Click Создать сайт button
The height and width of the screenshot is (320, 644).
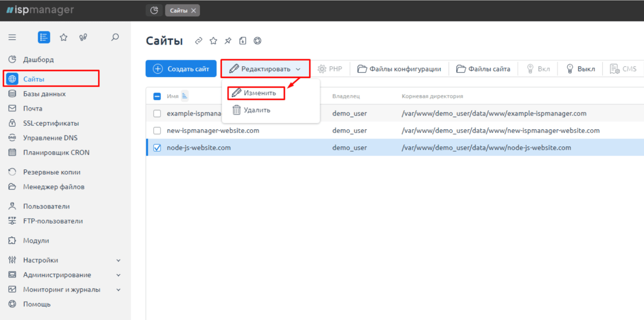tap(181, 69)
